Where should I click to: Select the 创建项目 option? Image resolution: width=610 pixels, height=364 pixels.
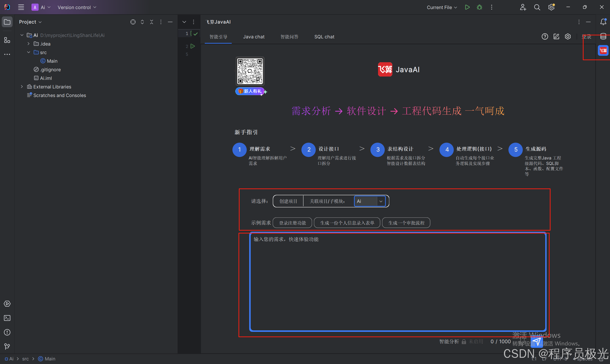[288, 201]
